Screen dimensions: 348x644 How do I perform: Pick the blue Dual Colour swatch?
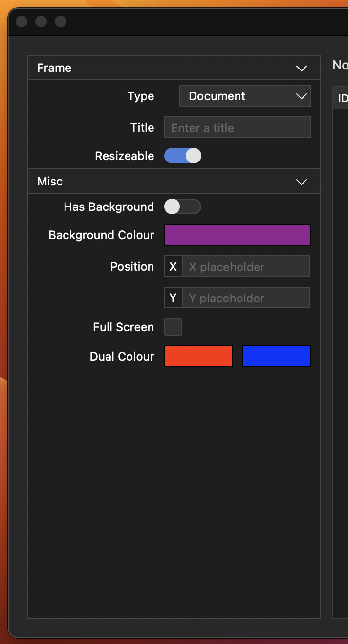tap(277, 356)
